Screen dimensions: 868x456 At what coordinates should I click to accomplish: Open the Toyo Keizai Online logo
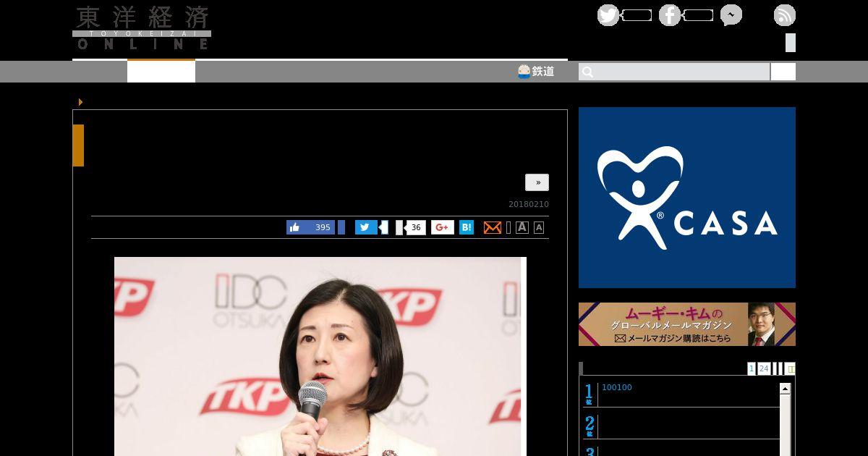click(x=142, y=28)
